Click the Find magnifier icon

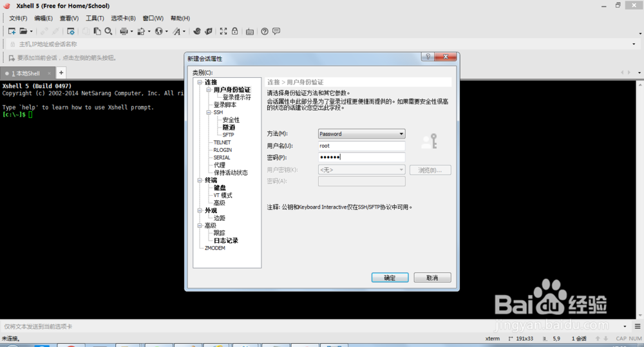108,31
